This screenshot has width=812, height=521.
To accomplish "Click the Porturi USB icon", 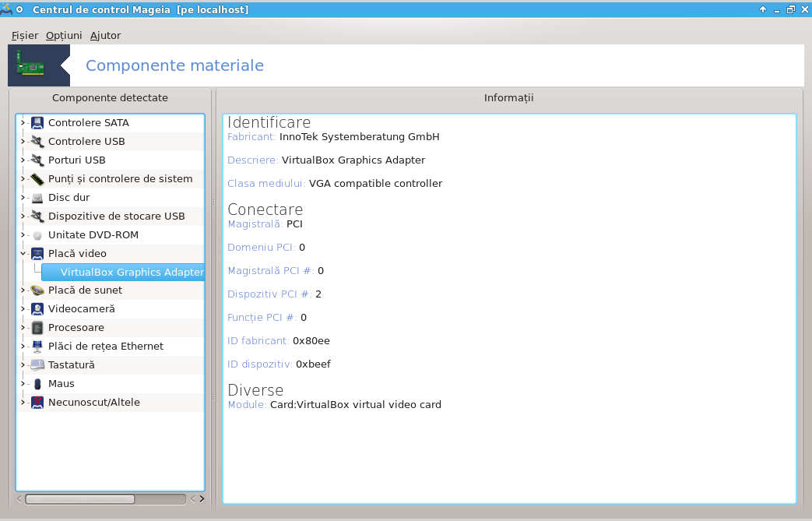I will [x=37, y=160].
